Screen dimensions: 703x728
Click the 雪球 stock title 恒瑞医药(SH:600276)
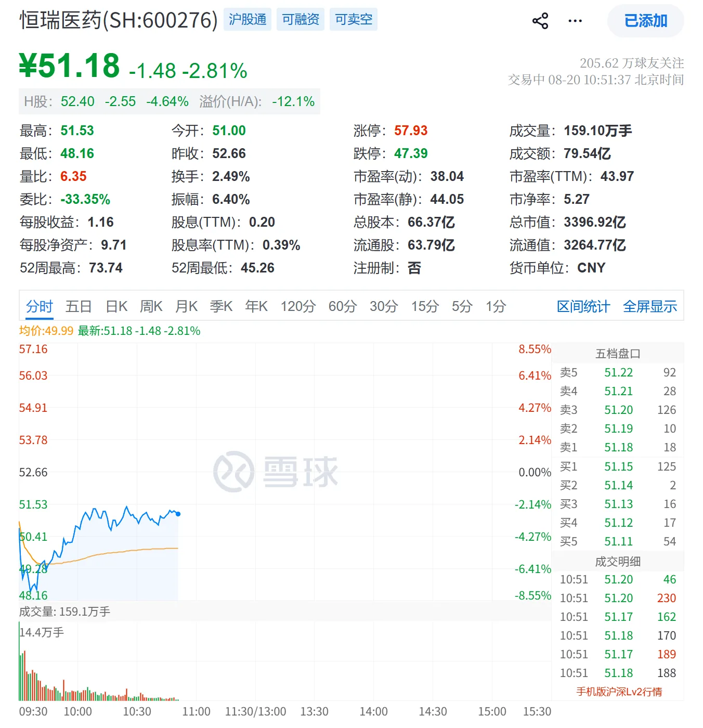point(119,20)
